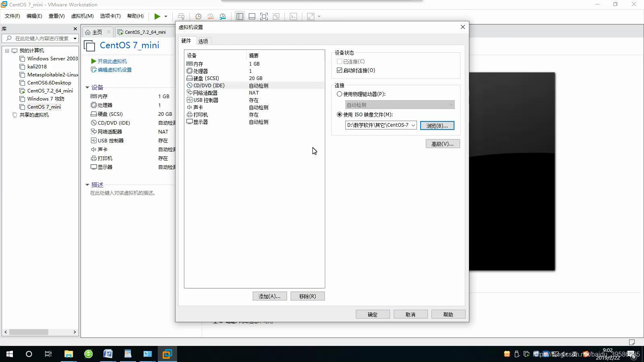644x362 pixels.
Task: Open the 查看(V) menu
Action: tap(56, 16)
